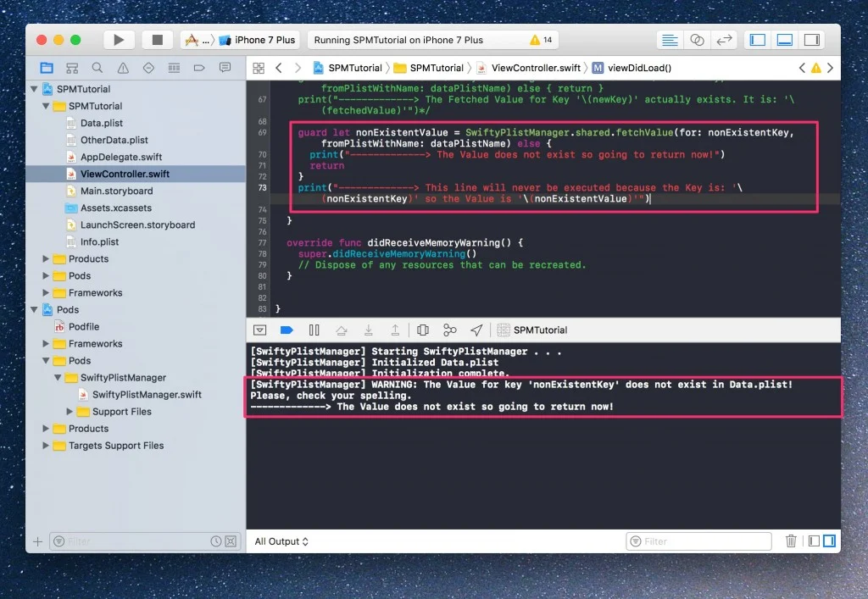Image resolution: width=868 pixels, height=599 pixels.
Task: Toggle breakpoints activation
Action: [287, 330]
